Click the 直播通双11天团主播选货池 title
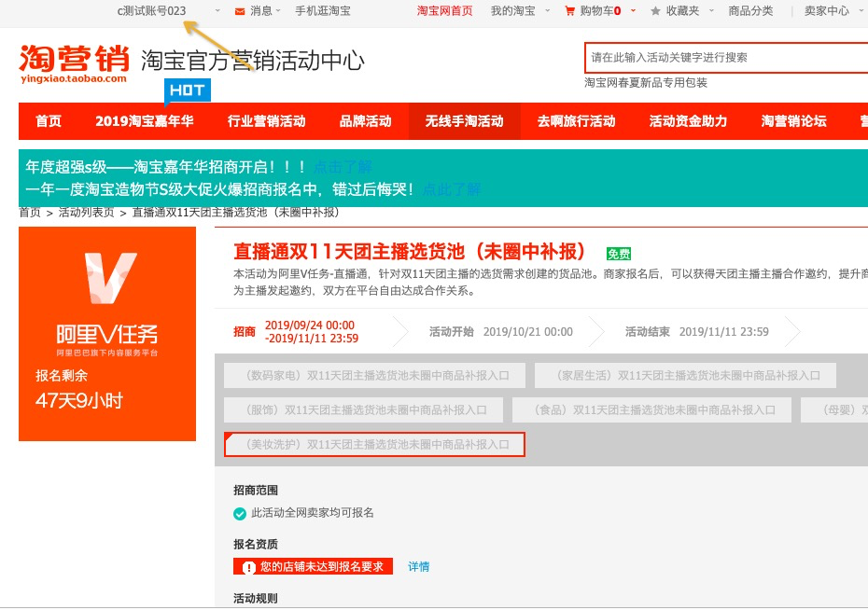 tap(410, 252)
